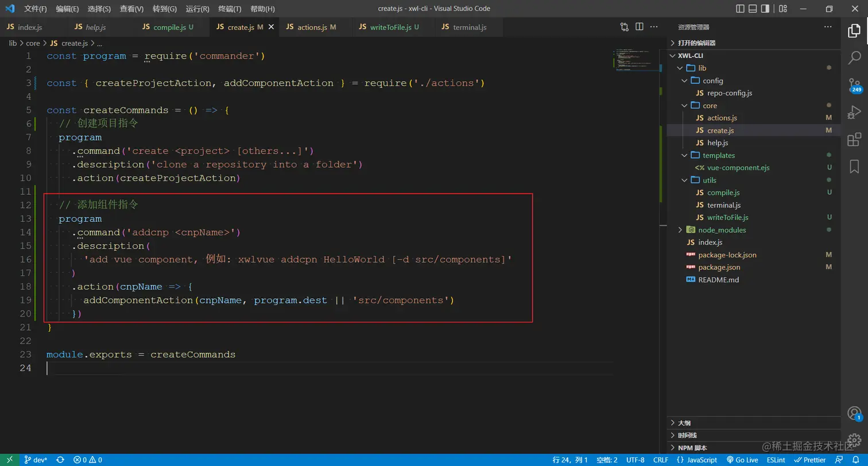Open the 帮助(H) menu
The image size is (868, 466).
click(x=263, y=9)
